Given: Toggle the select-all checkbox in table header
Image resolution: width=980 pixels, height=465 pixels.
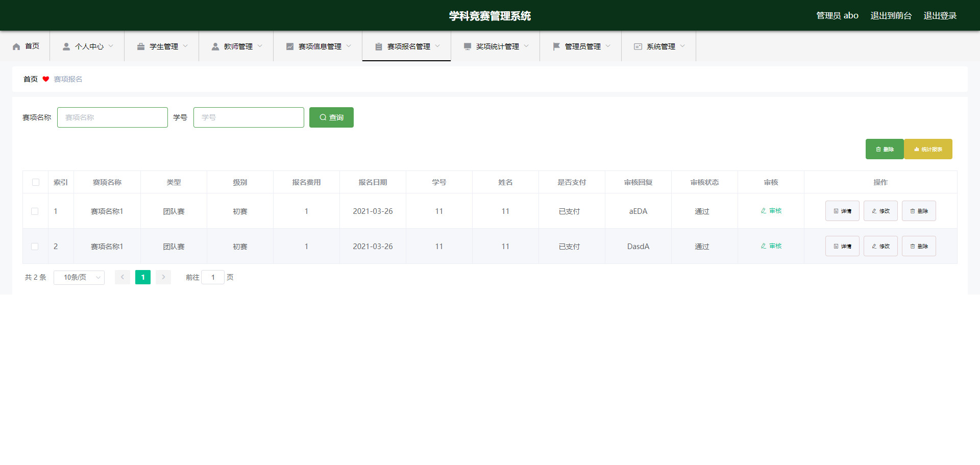Looking at the screenshot, I should (x=36, y=182).
